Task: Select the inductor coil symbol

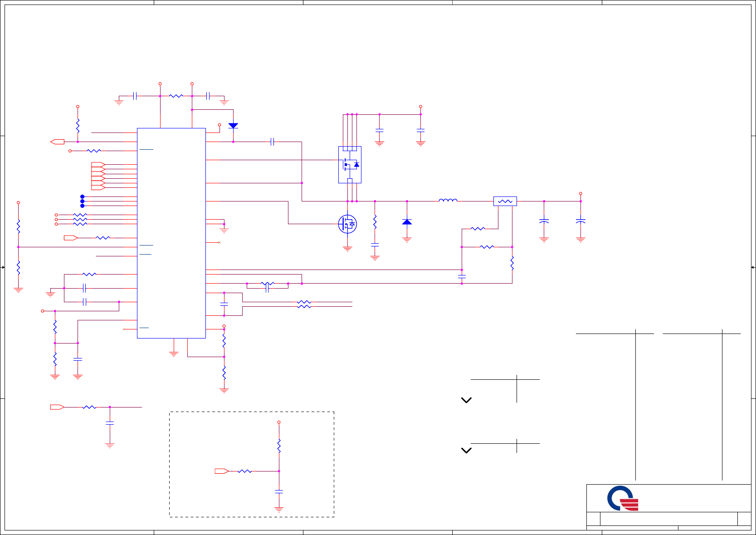Action: [x=448, y=200]
